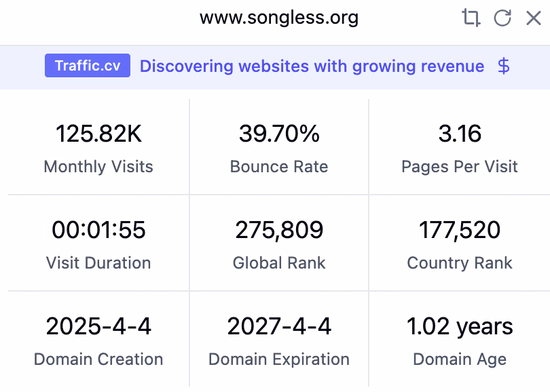Click the 1.02 years domain age value
Viewport: 550px width, 392px height.
(460, 326)
